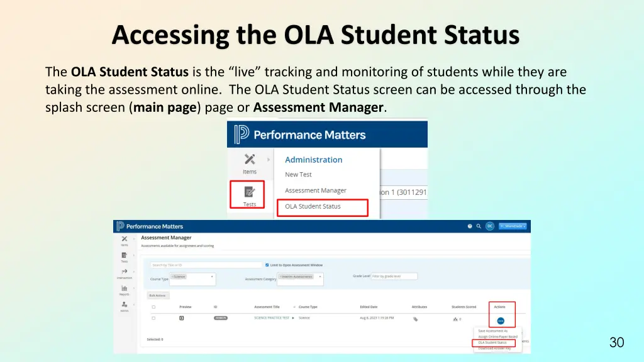Click the preview icon for Science Practice Test
644x362 pixels.
182,318
